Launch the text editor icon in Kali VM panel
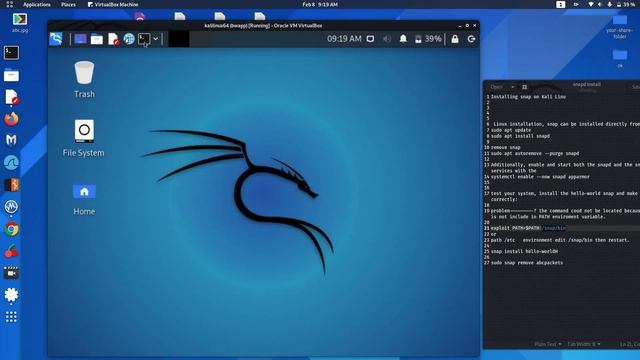640x360 pixels. [113, 39]
